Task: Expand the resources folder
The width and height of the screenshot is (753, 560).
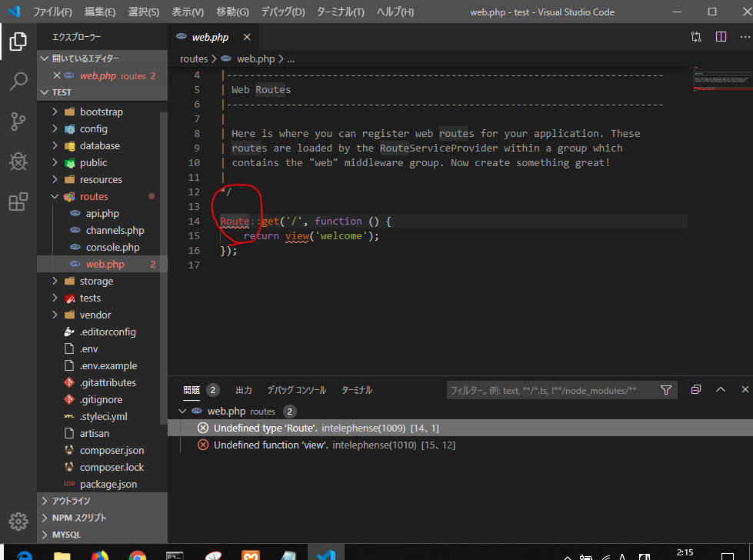Action: click(55, 179)
